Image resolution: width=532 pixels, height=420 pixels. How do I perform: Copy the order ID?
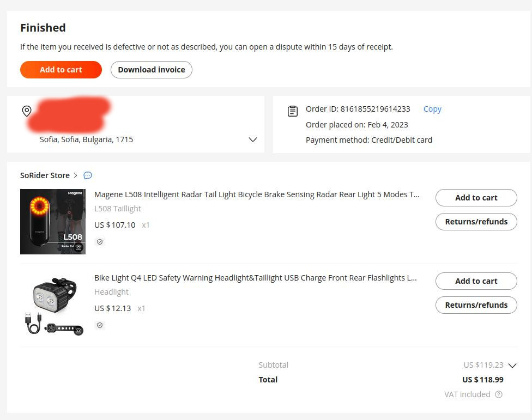tap(432, 109)
